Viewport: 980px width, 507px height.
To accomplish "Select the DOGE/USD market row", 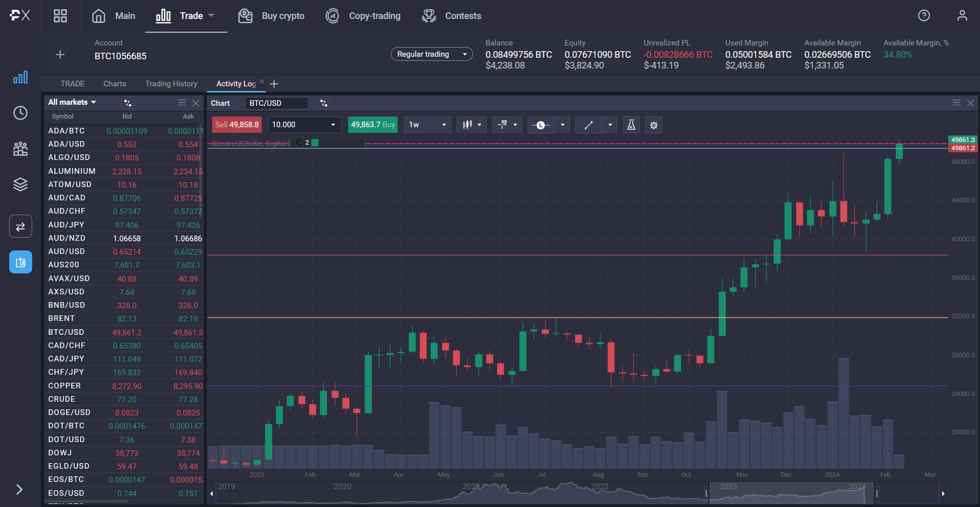I will pos(125,412).
